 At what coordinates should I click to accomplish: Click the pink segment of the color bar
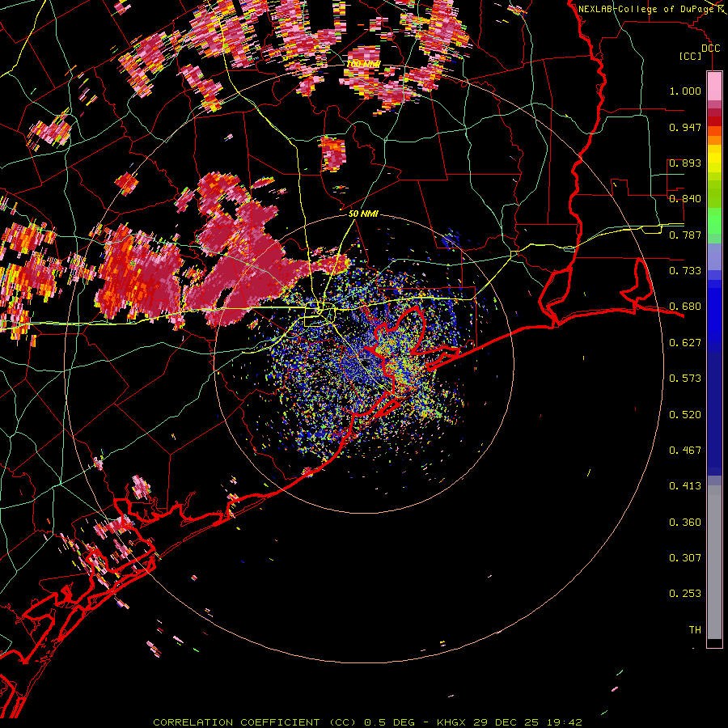[x=714, y=87]
